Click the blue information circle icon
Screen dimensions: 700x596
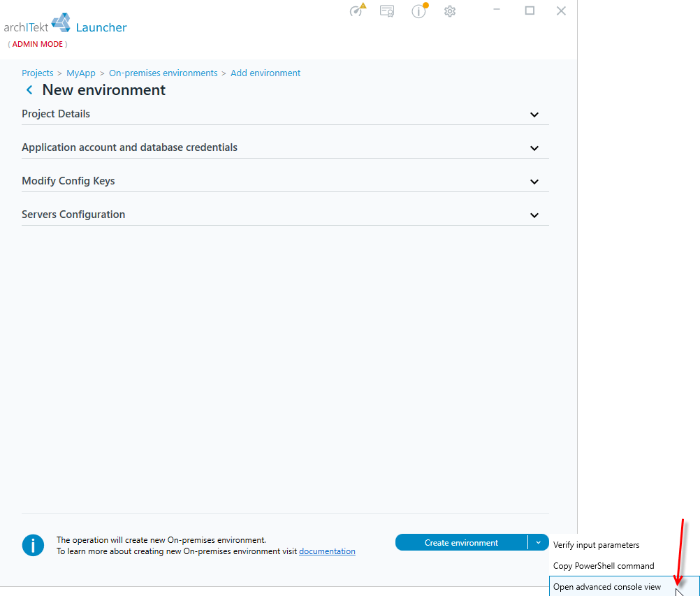(x=33, y=545)
